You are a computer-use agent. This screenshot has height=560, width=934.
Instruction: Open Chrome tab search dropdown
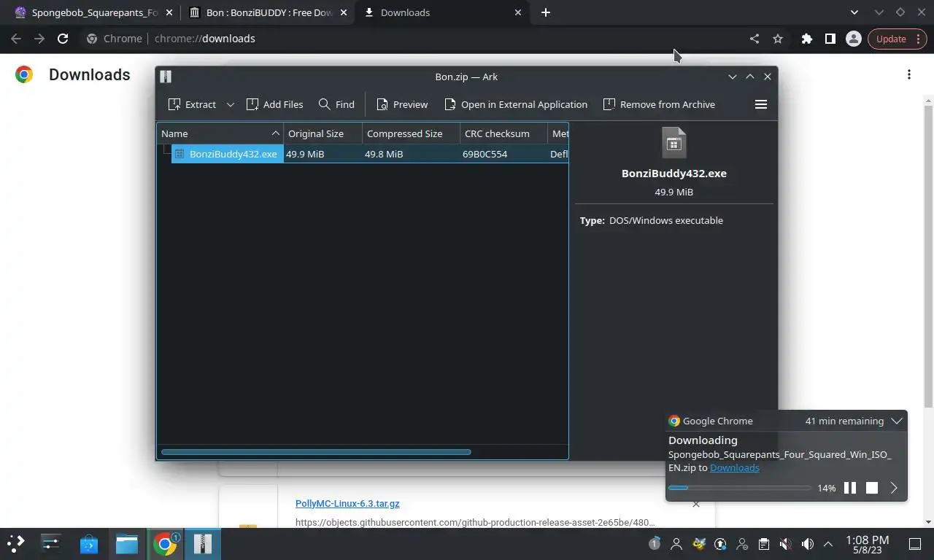coord(854,12)
